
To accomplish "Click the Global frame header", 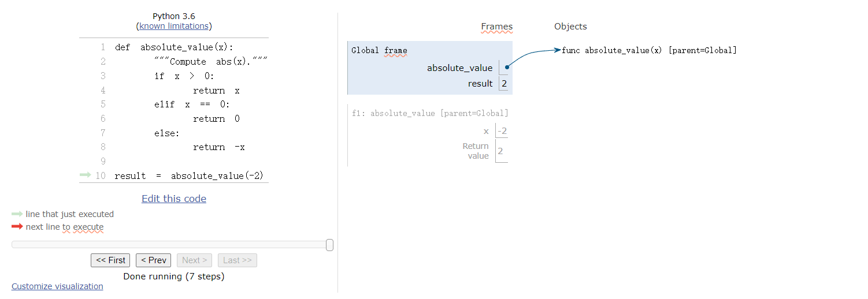I will (379, 50).
